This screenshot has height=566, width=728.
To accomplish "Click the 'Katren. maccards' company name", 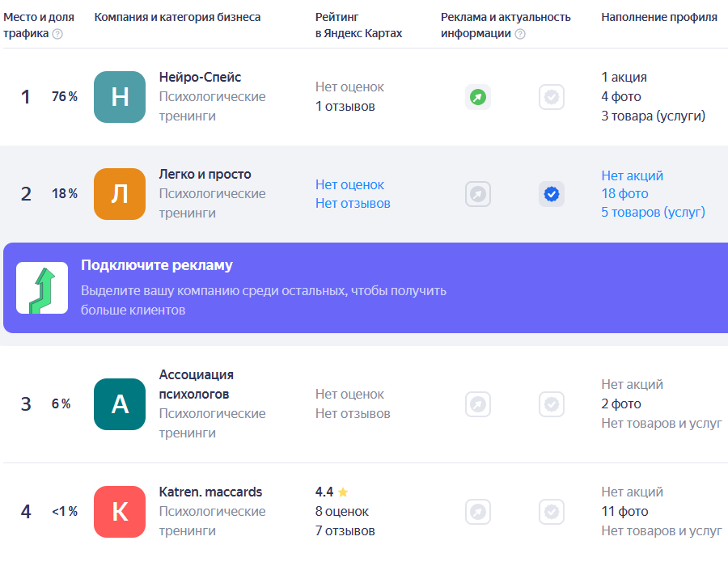I will click(211, 492).
